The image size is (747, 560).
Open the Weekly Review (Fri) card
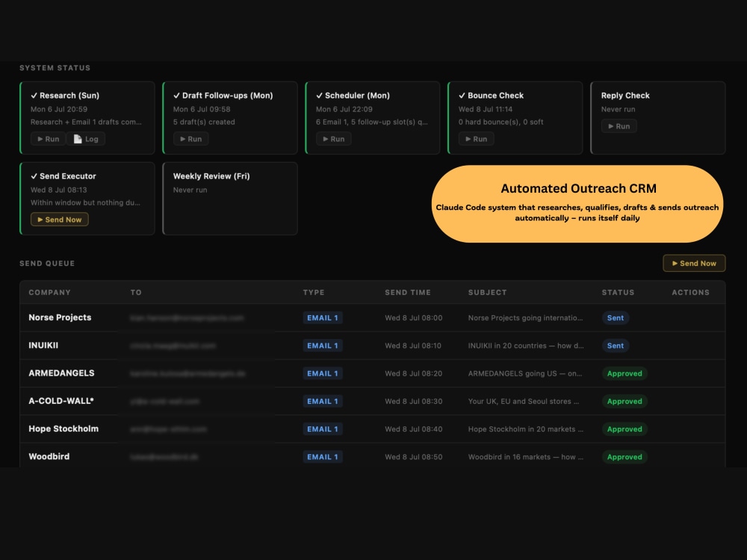point(230,199)
